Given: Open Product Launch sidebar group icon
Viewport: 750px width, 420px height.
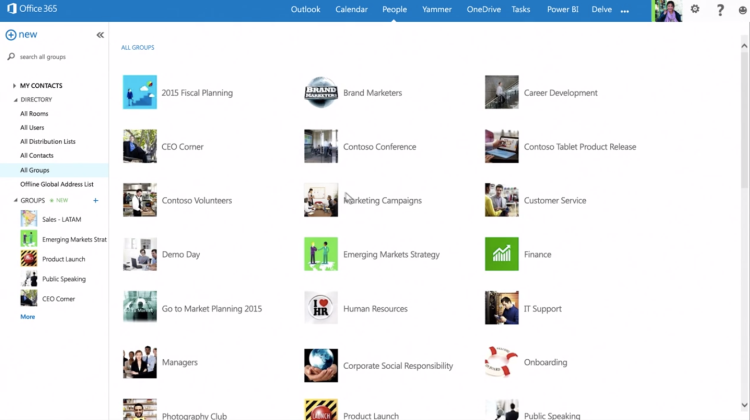Looking at the screenshot, I should pos(29,259).
